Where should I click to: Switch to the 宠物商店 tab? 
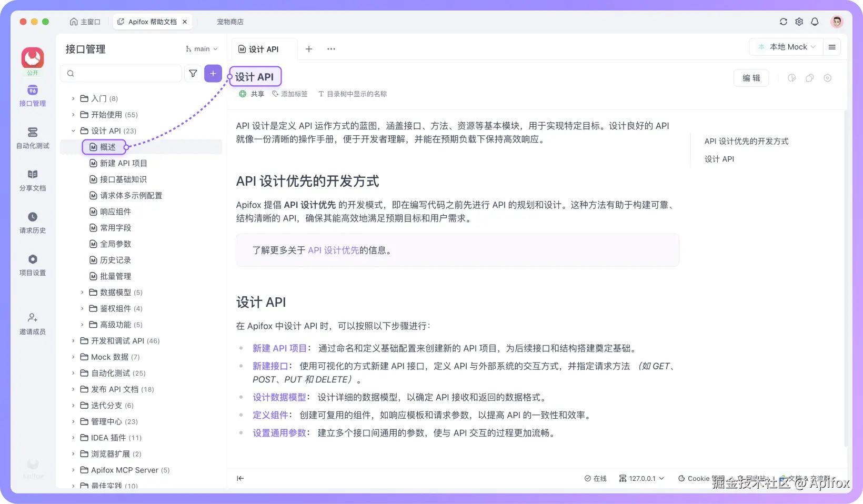point(230,22)
